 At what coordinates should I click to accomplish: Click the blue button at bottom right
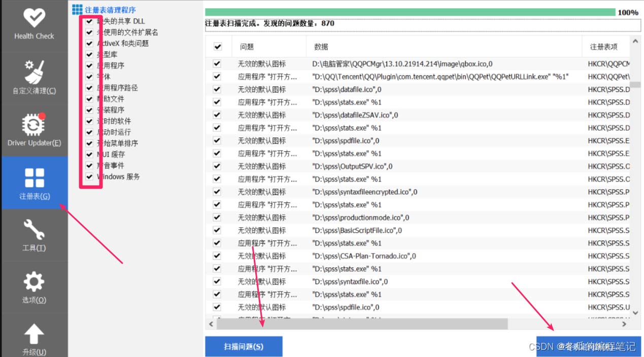pos(588,347)
